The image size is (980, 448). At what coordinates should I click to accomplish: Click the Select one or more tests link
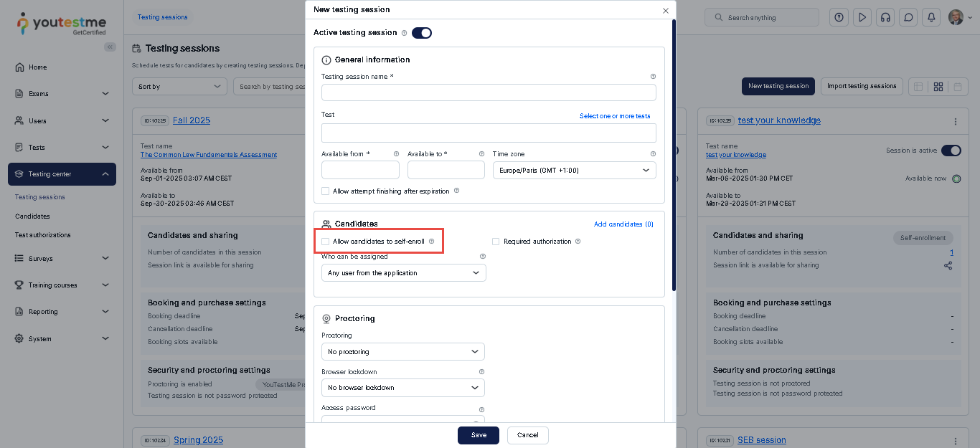tap(615, 116)
